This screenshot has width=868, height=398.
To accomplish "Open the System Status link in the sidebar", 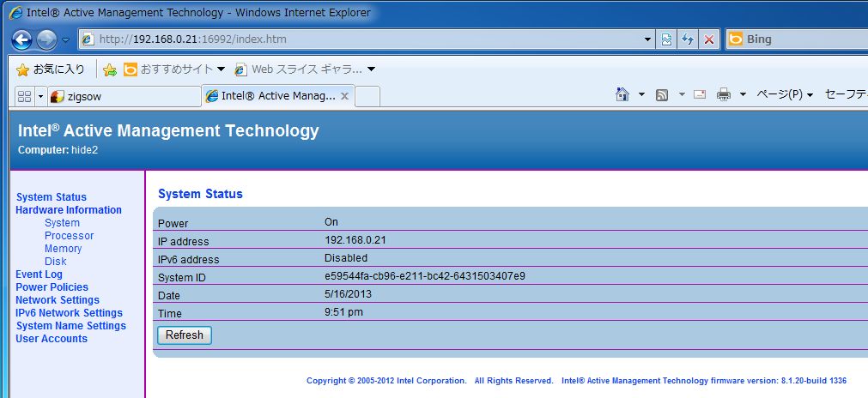I will coord(52,197).
